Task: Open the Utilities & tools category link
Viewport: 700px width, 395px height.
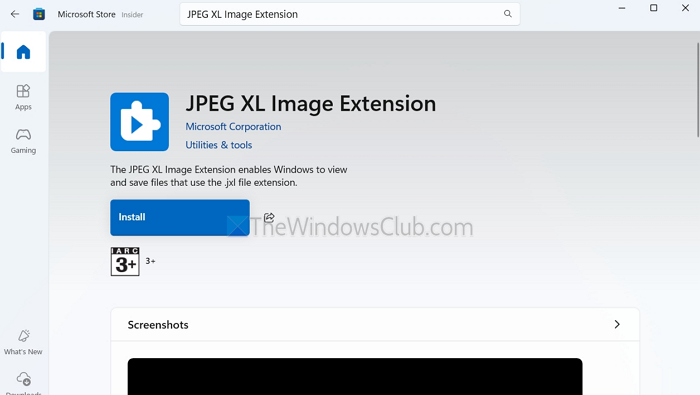Action: pyautogui.click(x=219, y=145)
